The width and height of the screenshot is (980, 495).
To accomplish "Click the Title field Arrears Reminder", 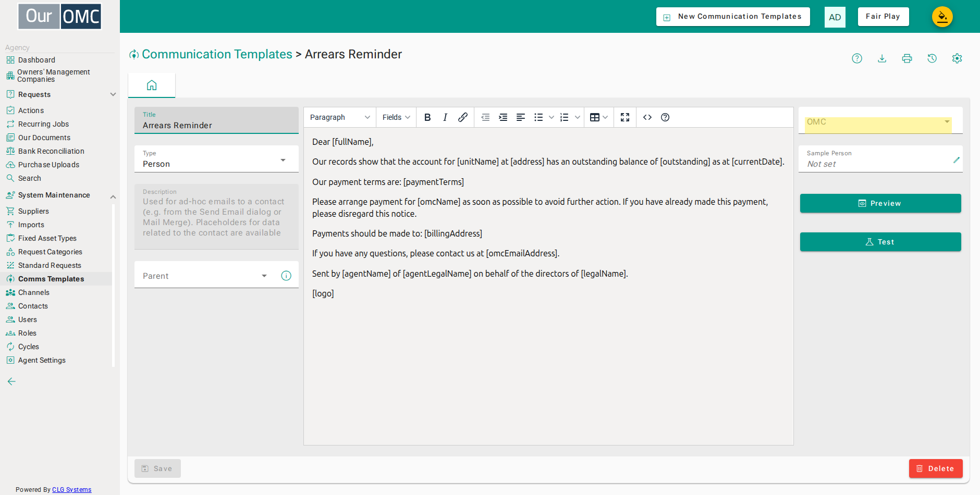I will point(216,120).
